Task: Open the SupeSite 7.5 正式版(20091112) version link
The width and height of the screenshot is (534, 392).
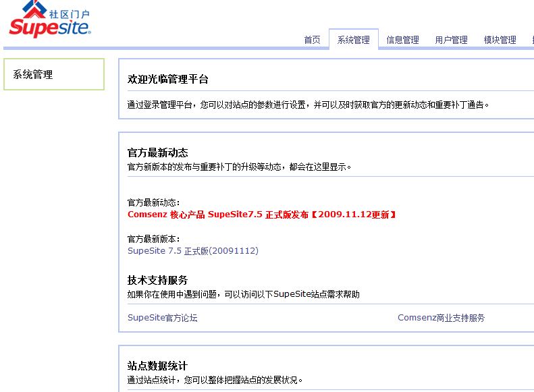Action: [193, 251]
